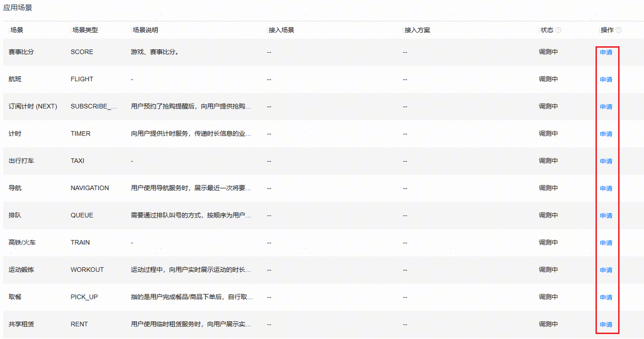Click 申请 for 运动锻炼 WORKOUT
The height and width of the screenshot is (339, 644).
[606, 270]
